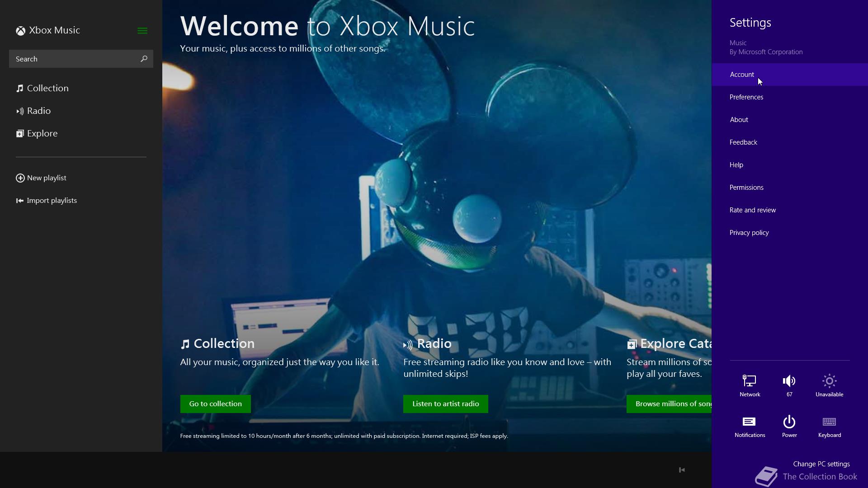868x488 pixels.
Task: Click the search magnifier icon
Action: point(144,59)
